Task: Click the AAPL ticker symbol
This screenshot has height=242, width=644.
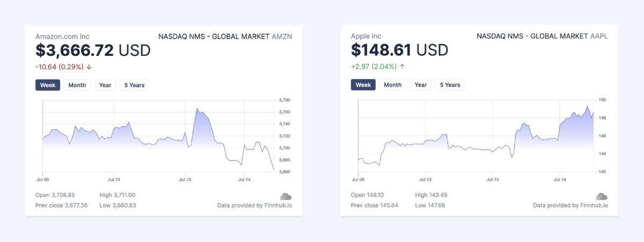Action: point(599,37)
